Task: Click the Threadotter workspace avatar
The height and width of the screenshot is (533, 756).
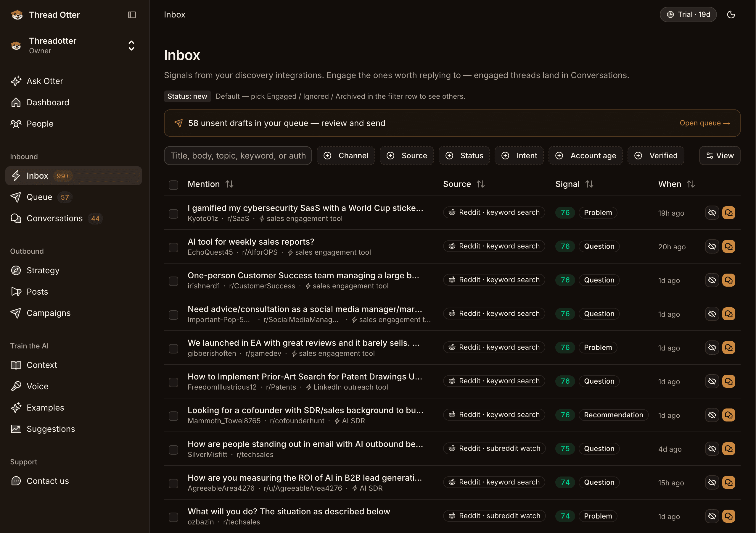Action: 16,46
